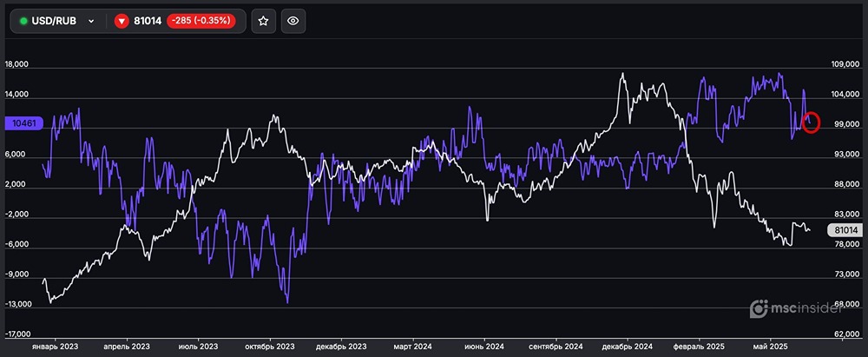Click the декабрь 2023 time axis label
Viewport: 868px width, 357px height.
coord(341,347)
